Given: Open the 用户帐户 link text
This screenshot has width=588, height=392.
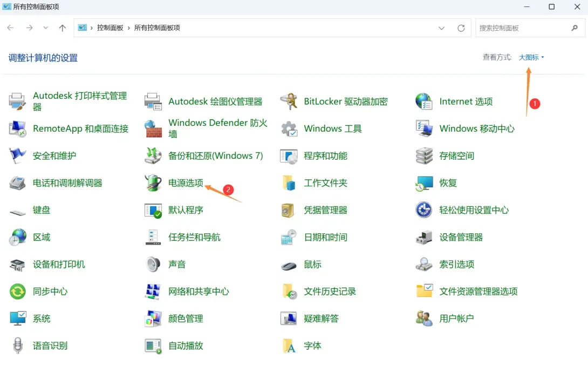Looking at the screenshot, I should [x=456, y=319].
